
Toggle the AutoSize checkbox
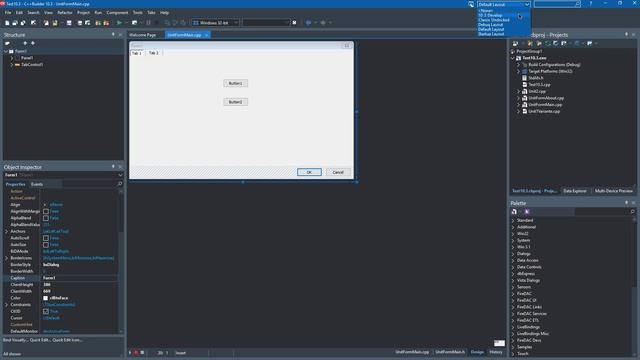pyautogui.click(x=46, y=245)
